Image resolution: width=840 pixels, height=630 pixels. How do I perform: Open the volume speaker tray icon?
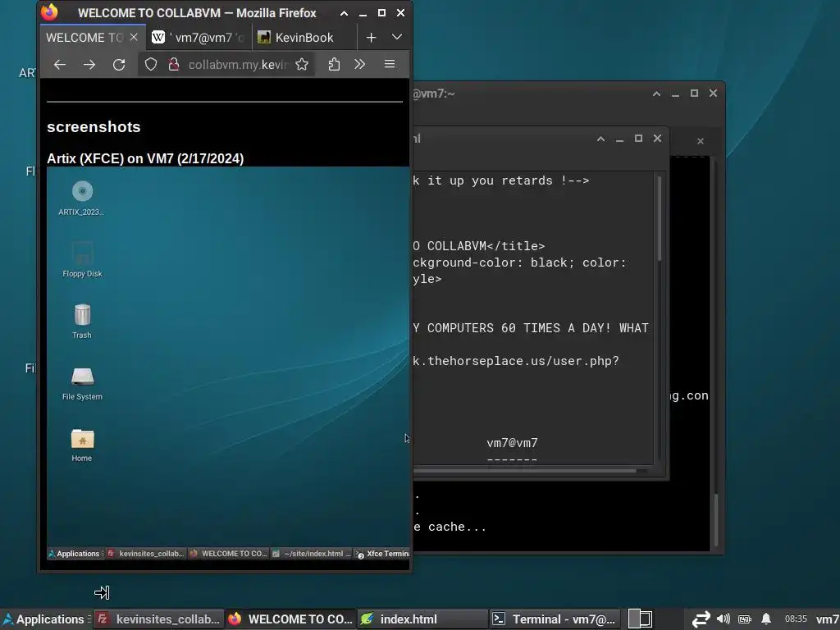[724, 619]
